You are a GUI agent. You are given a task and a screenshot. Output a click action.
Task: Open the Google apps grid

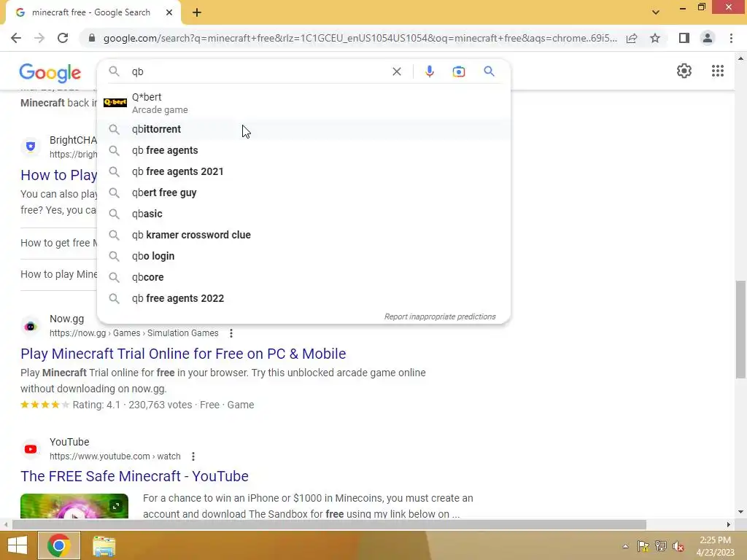tap(718, 71)
